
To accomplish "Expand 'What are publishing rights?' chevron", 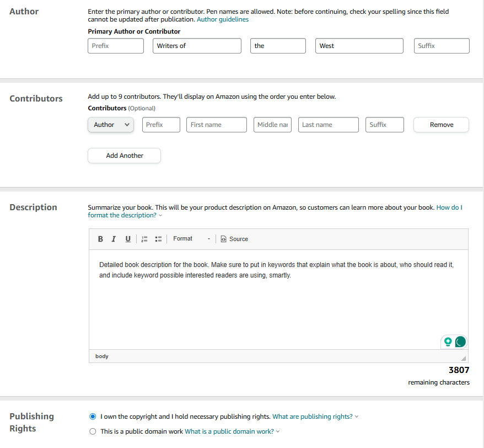I will click(x=357, y=417).
